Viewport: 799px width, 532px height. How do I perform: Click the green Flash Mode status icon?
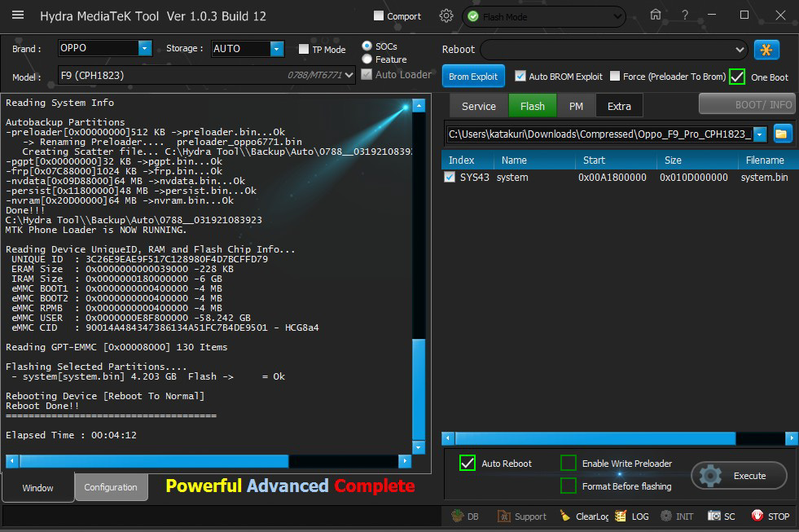[x=473, y=17]
